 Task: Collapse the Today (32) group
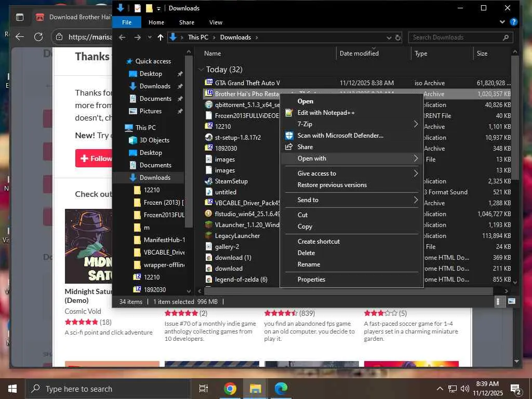pos(201,70)
